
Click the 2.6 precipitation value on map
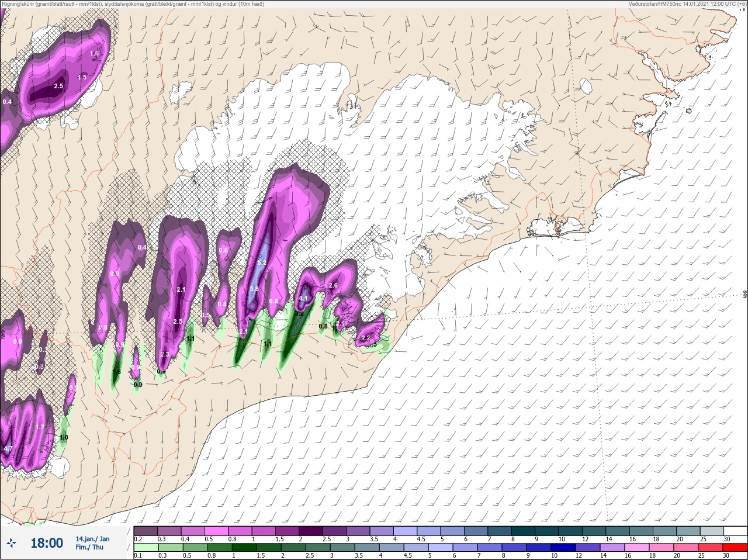333,285
